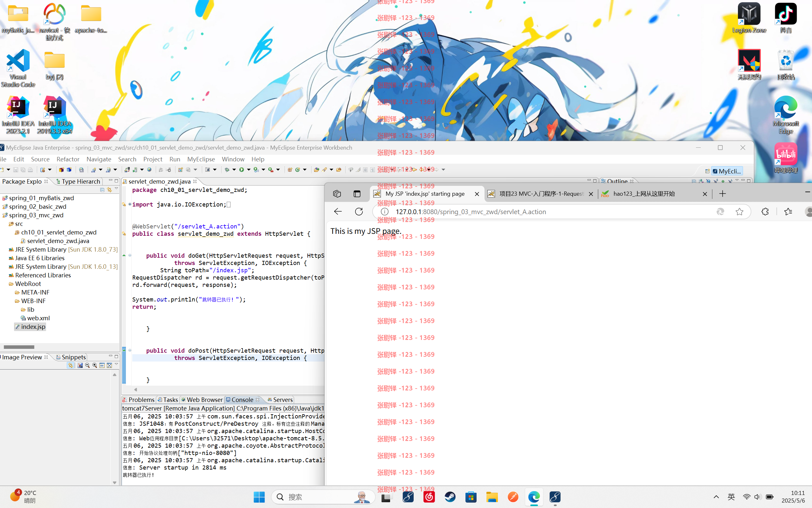Open Image Preview view menu triangle
812x508 pixels.
[x=116, y=364]
